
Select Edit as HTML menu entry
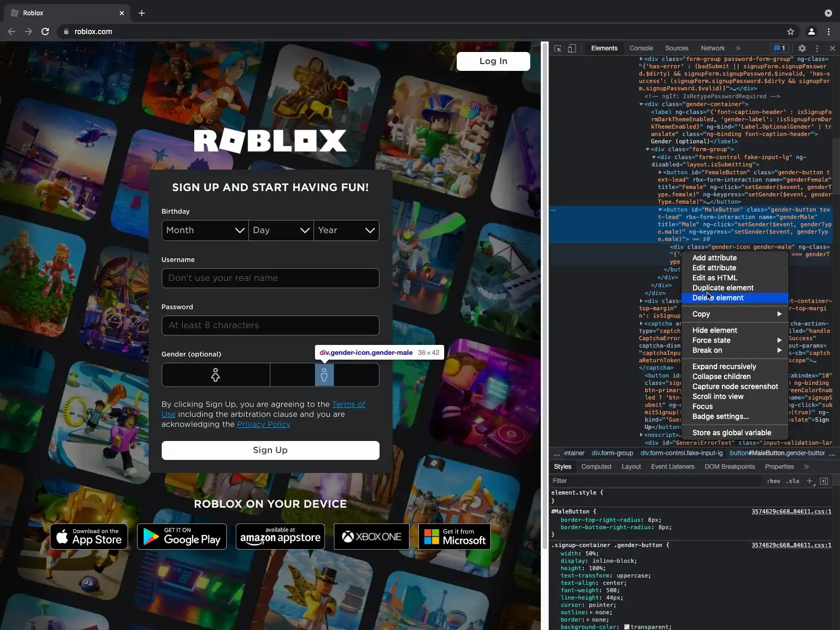735,278
